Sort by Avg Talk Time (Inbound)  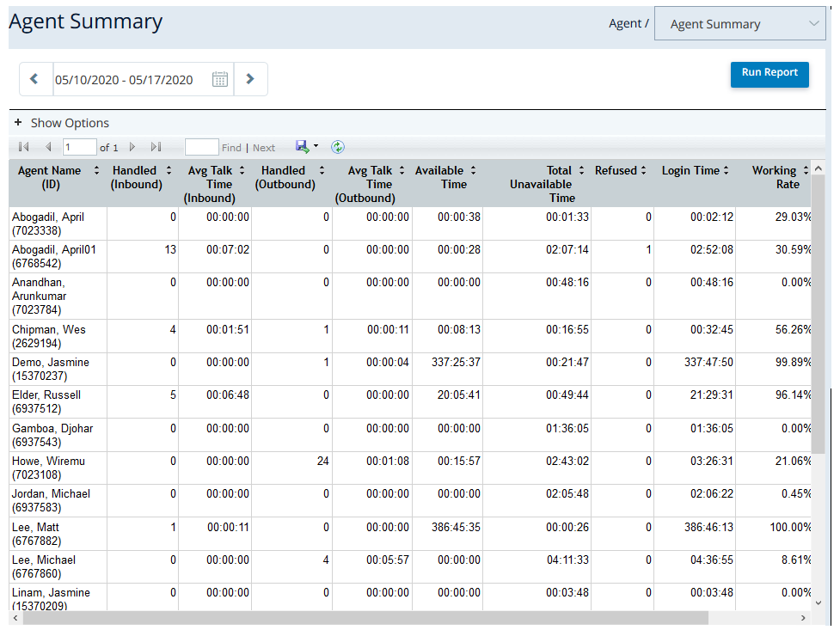pyautogui.click(x=242, y=170)
